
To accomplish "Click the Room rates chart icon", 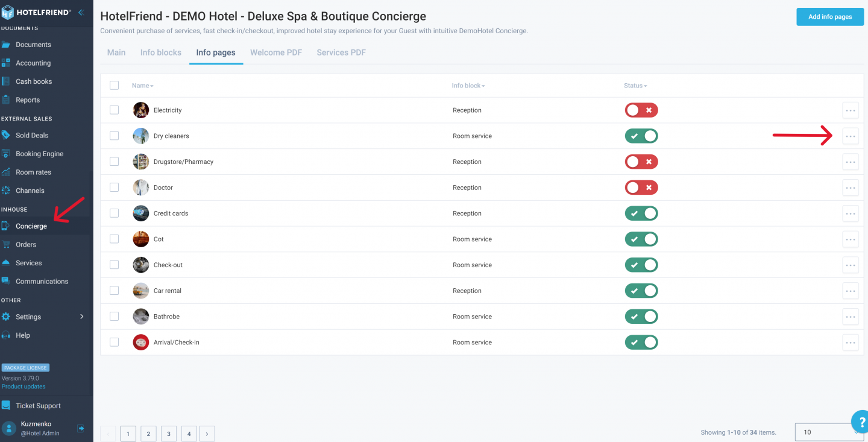I will 6,172.
